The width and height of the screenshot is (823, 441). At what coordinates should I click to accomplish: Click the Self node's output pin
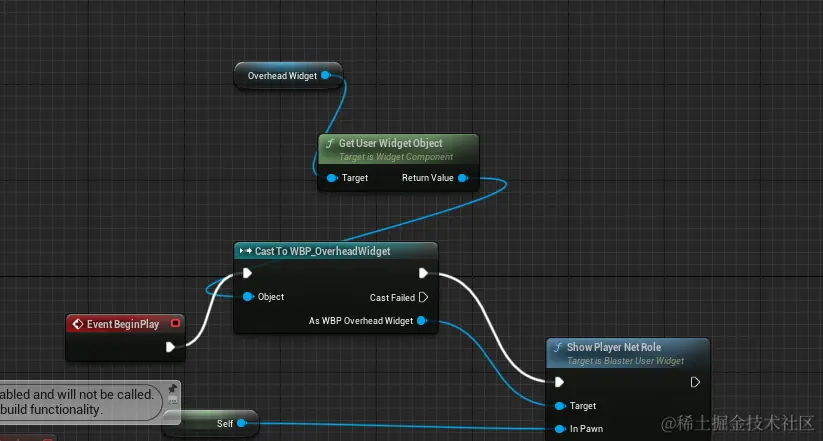(241, 423)
